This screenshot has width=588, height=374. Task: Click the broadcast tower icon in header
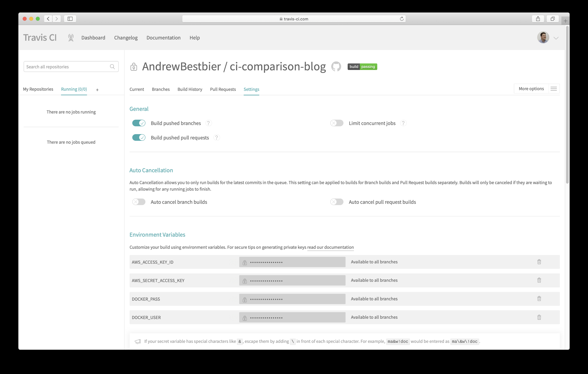point(71,38)
